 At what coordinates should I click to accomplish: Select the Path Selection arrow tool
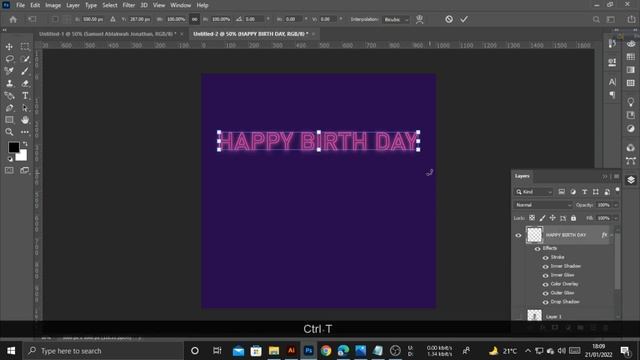click(x=25, y=108)
